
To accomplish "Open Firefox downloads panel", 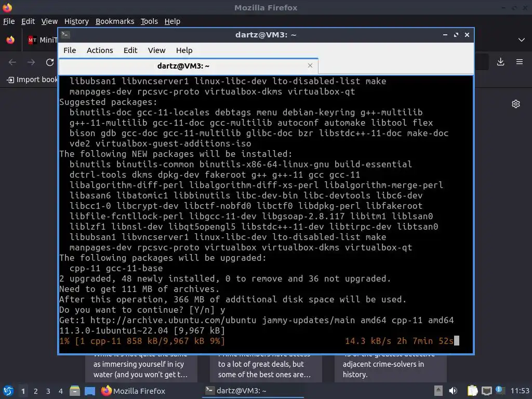I will (x=500, y=62).
